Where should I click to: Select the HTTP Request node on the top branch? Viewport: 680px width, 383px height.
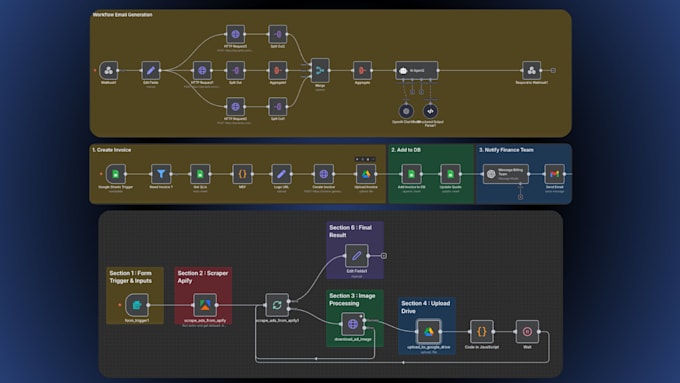tap(235, 34)
